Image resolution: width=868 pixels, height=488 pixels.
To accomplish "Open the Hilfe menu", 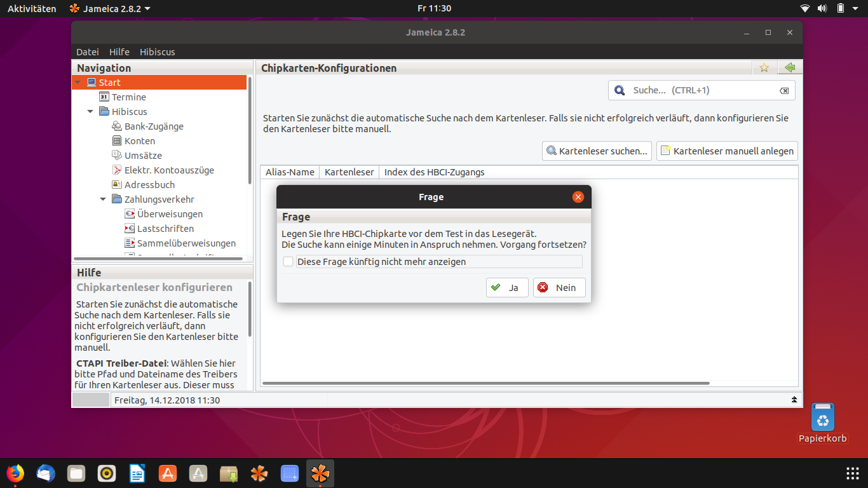I will pyautogui.click(x=119, y=52).
